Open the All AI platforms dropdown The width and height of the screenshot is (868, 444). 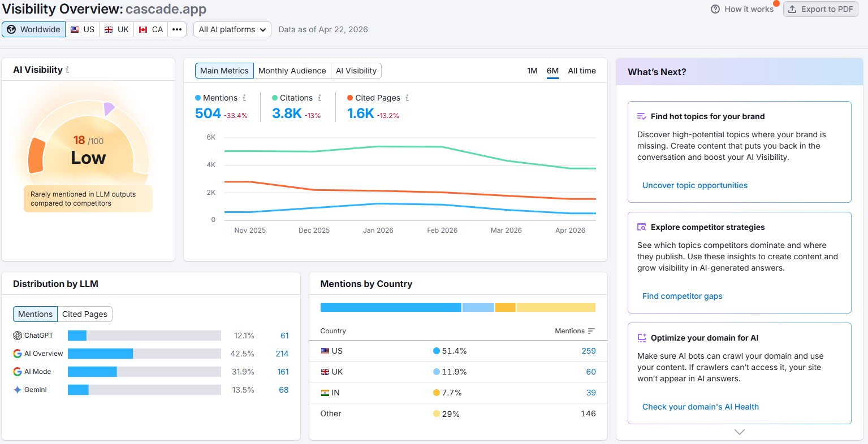point(232,29)
